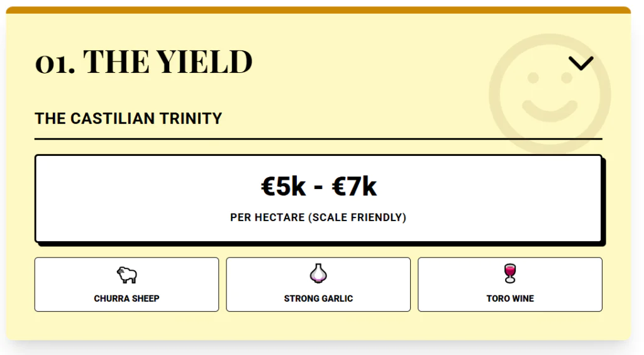The image size is (644, 355).
Task: Collapse The Yield section with chevron
Action: 580,63
